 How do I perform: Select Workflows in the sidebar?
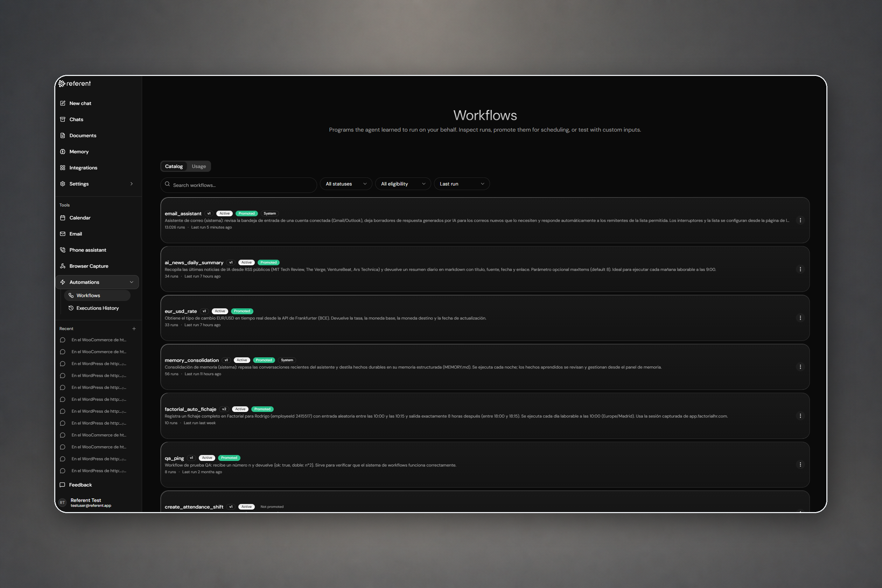(98, 295)
